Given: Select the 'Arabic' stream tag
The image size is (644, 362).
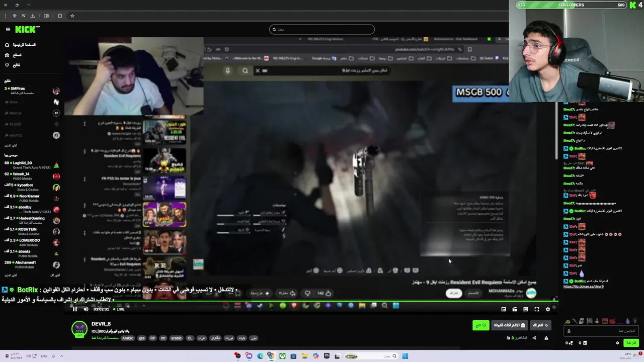Looking at the screenshot, I should pos(128,338).
